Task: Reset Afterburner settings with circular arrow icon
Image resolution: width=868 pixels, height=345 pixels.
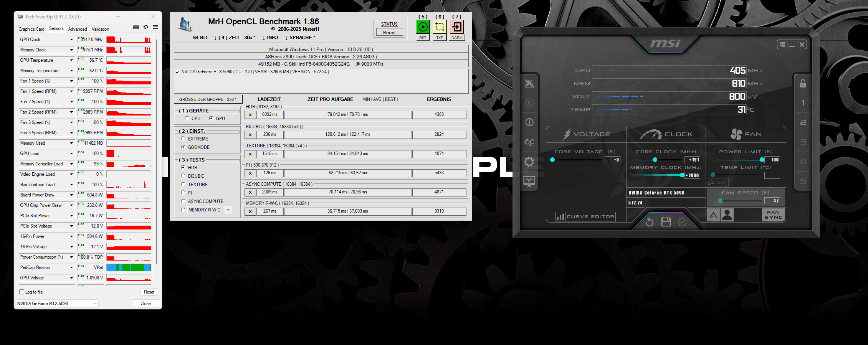Action: pos(649,222)
